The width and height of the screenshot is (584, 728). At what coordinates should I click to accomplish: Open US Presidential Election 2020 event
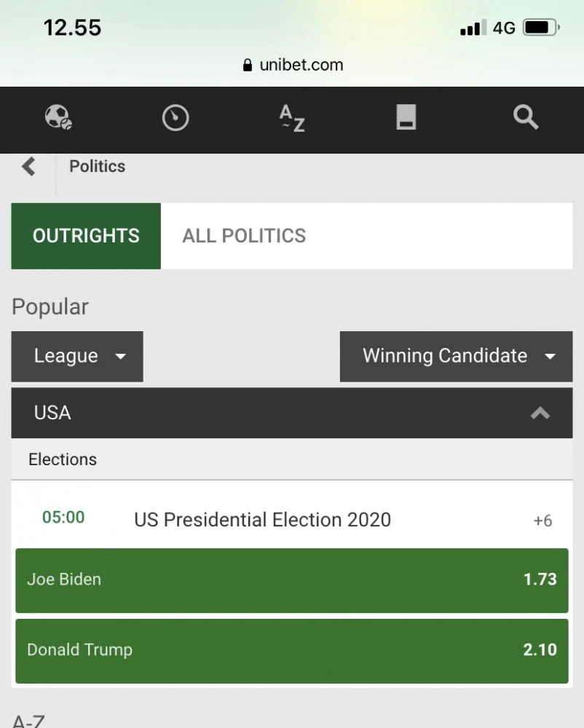262,520
